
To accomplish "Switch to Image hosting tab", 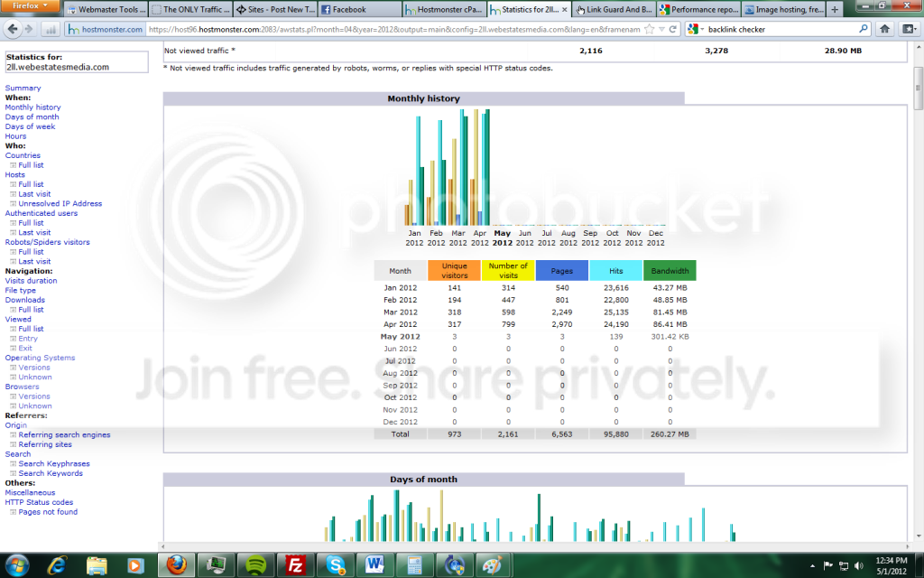I will click(x=784, y=9).
